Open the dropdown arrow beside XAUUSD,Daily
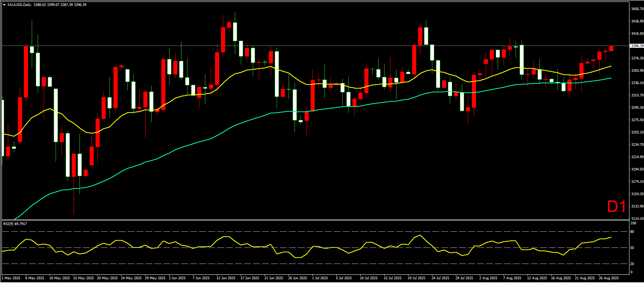The width and height of the screenshot is (644, 283). coord(4,5)
